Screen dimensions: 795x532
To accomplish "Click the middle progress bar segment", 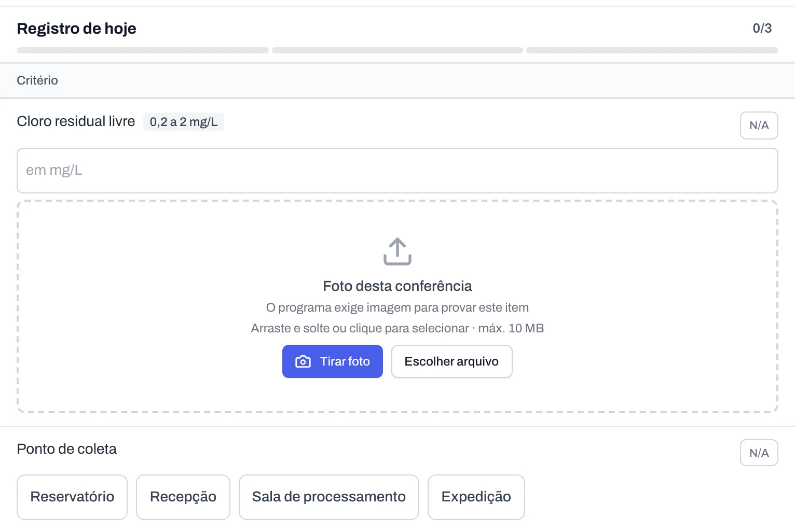I will 397,50.
